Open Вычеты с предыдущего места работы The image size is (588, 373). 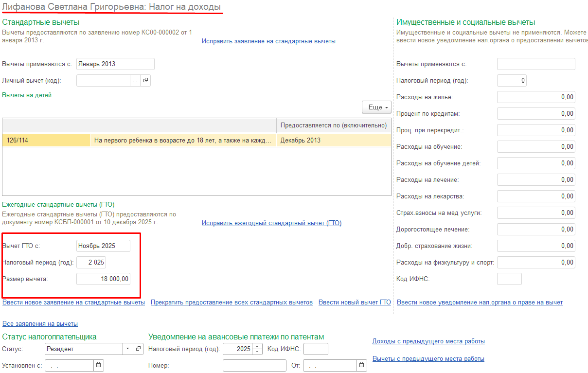coord(428,359)
